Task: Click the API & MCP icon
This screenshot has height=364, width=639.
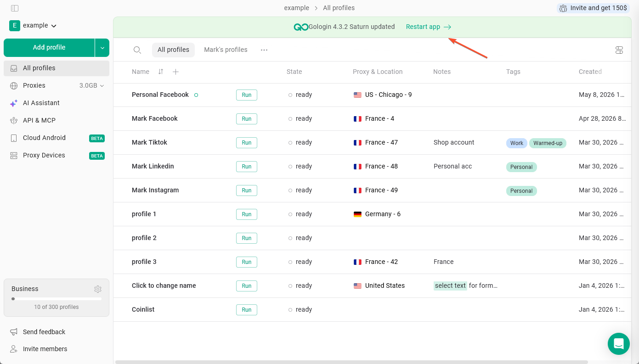Action: pos(14,120)
